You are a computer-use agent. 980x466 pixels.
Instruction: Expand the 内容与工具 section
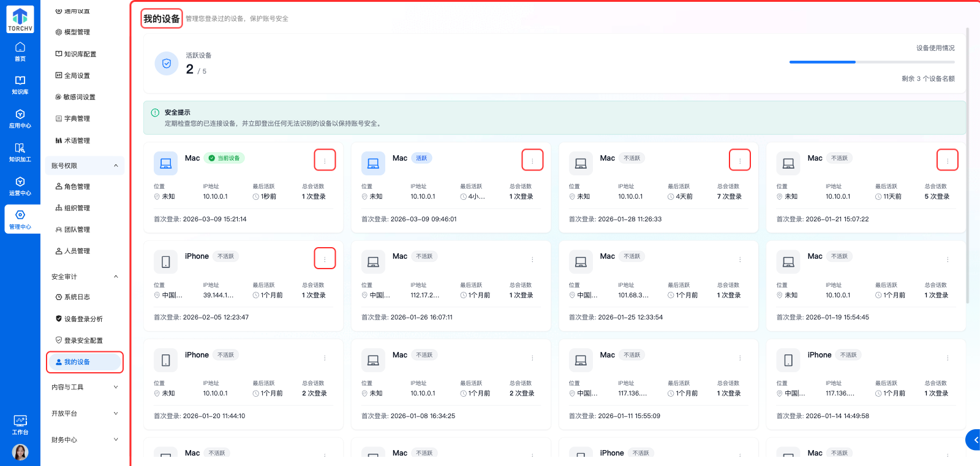116,387
